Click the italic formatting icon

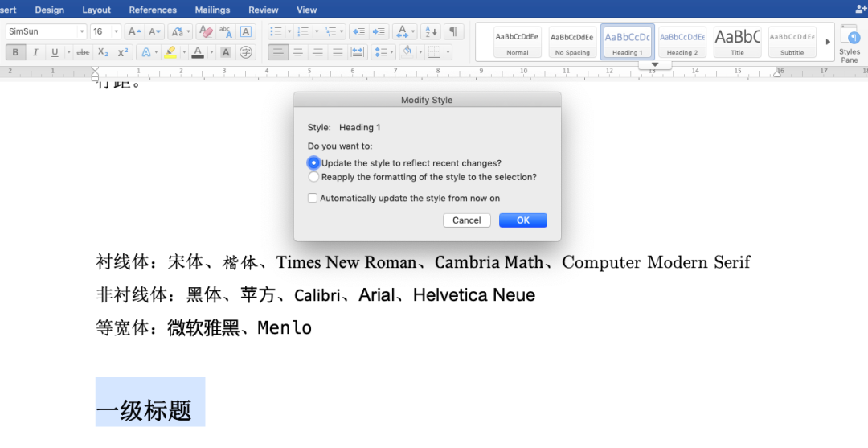35,52
